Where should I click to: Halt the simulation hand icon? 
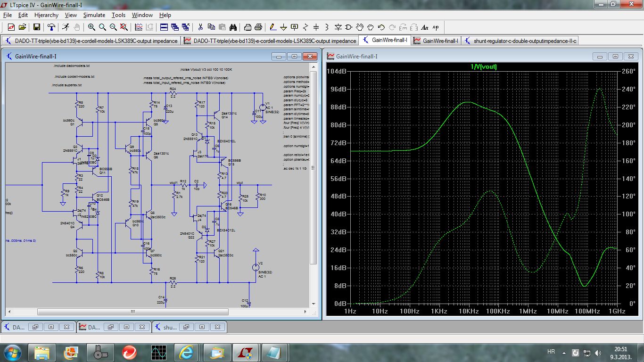76,27
